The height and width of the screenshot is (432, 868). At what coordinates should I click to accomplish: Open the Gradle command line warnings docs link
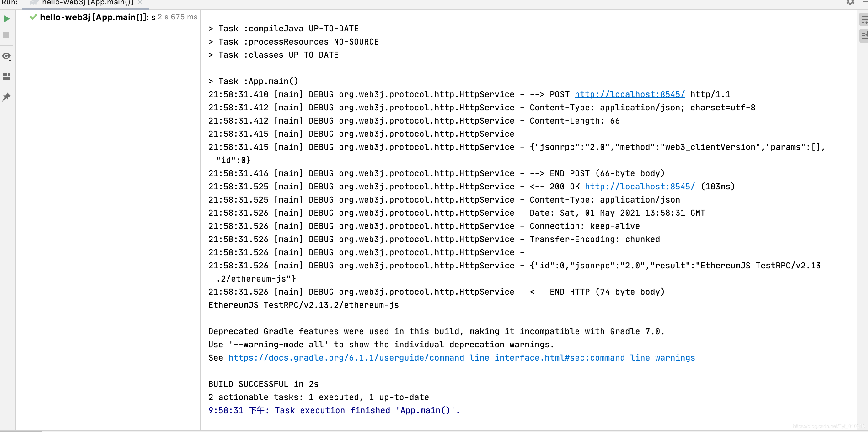(461, 358)
